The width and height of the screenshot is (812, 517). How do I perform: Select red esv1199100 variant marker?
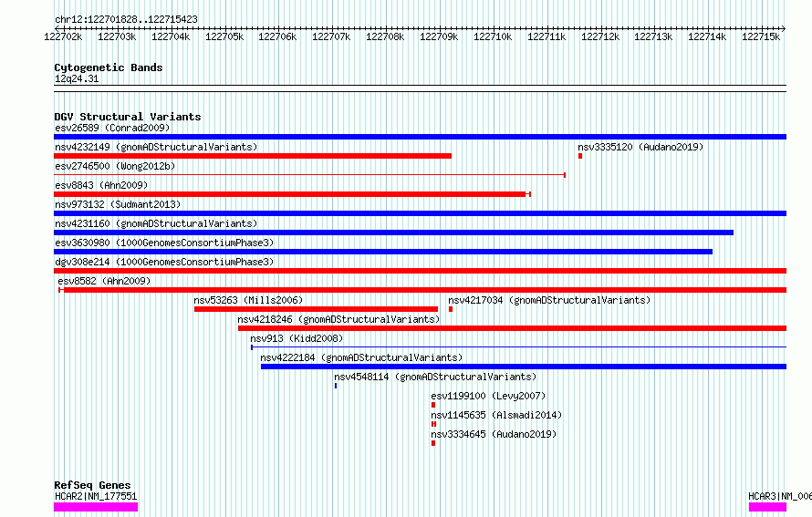433,405
